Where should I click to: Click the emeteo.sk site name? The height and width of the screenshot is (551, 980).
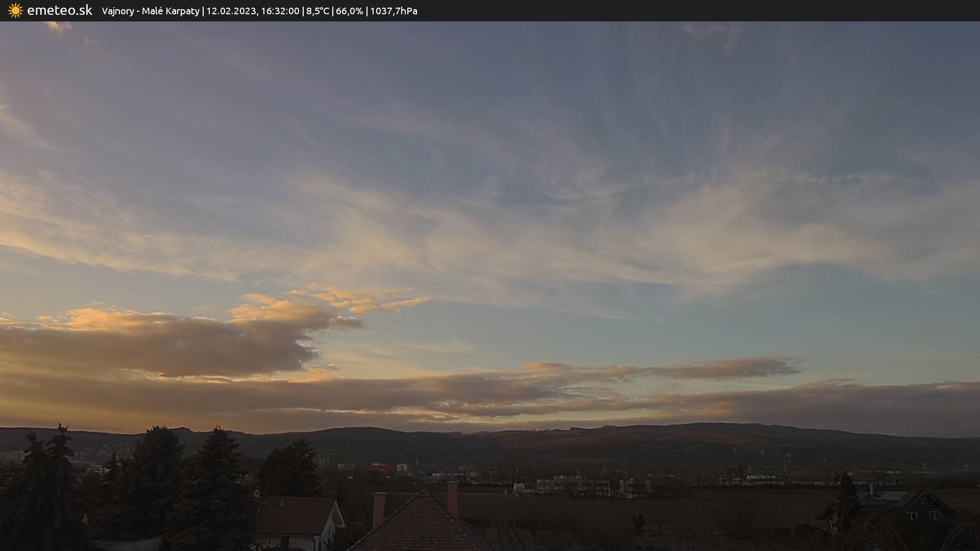[x=59, y=11]
